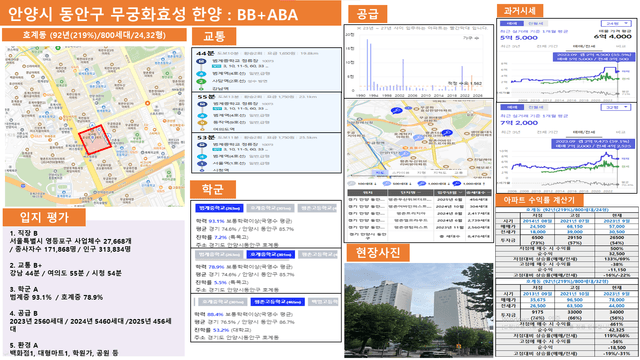Image resolution: width=640 pixels, height=360 pixels.
Task: Click red apartment boundary box on location map
Action: click(95, 139)
